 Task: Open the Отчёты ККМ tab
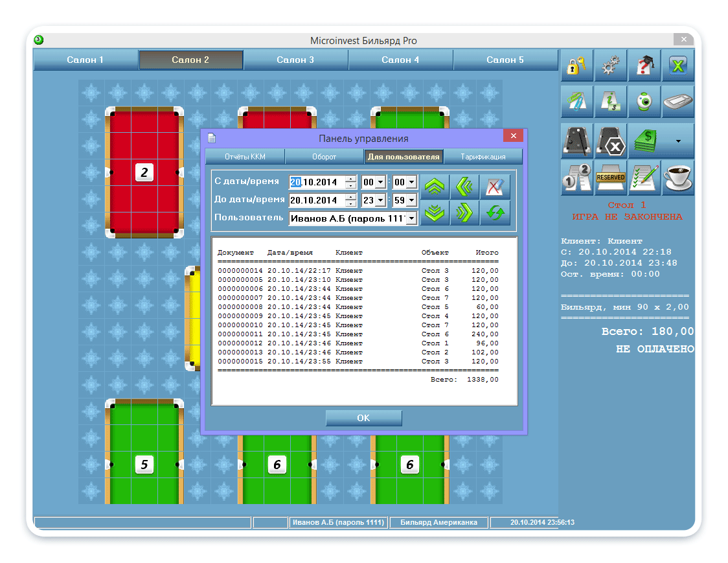click(x=245, y=157)
